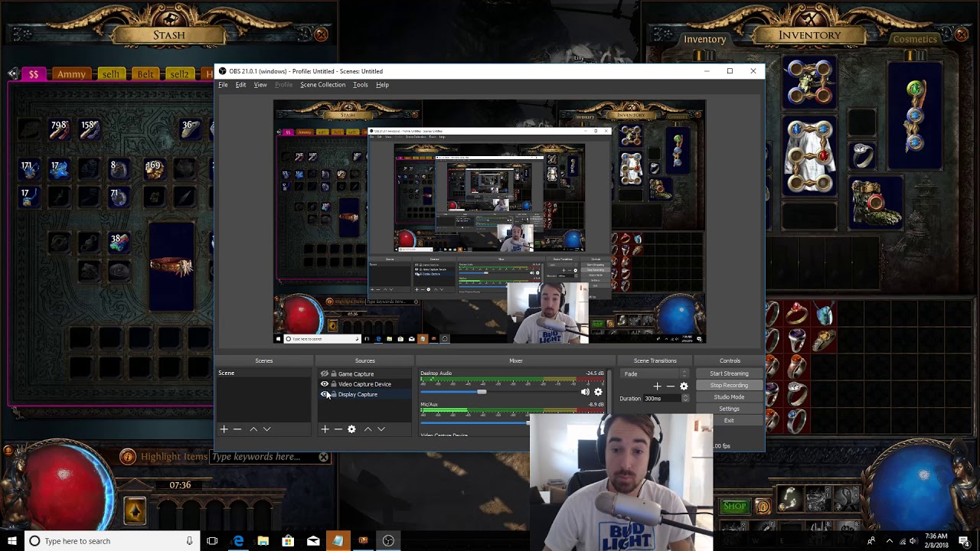980x551 pixels.
Task: Switch to the sell1 stash tab
Action: (111, 74)
